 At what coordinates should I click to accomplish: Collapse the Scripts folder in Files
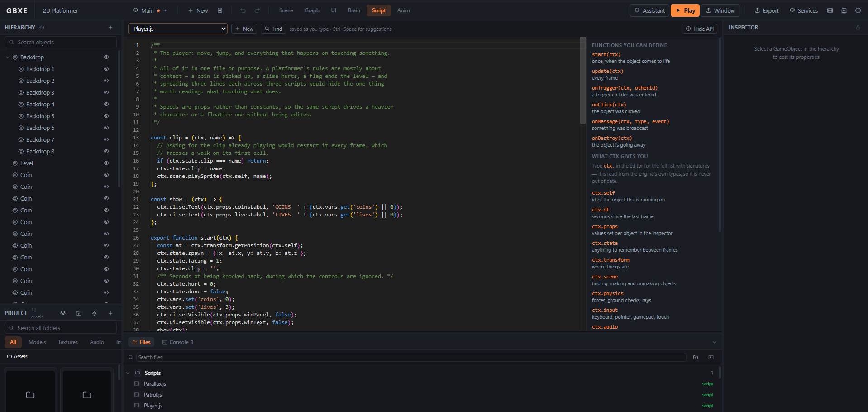click(128, 373)
